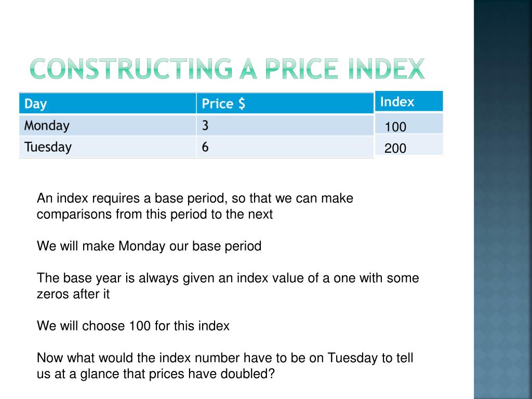The width and height of the screenshot is (532, 399).
Task: Click the Constructing a Price Index title
Action: 228,69
